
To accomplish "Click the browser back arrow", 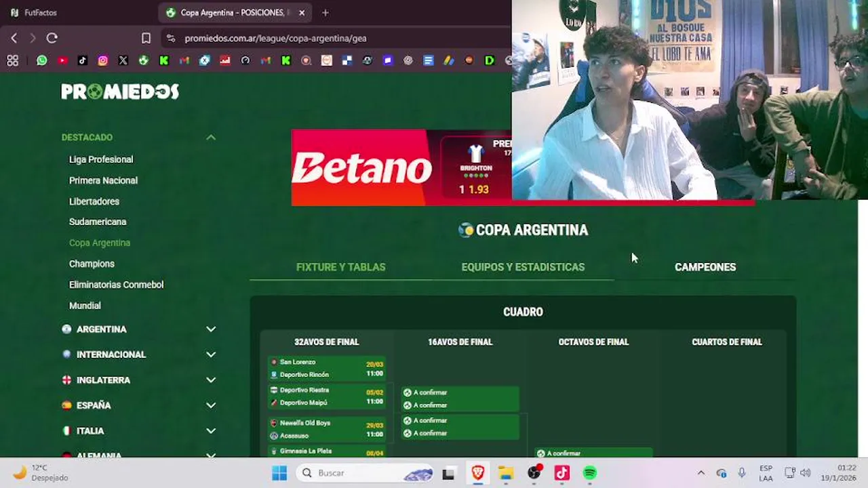I will pyautogui.click(x=14, y=38).
